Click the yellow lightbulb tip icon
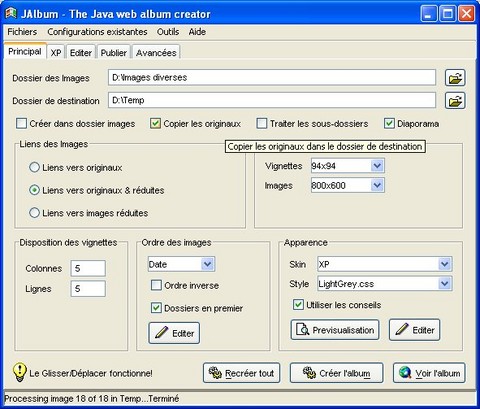 click(20, 372)
